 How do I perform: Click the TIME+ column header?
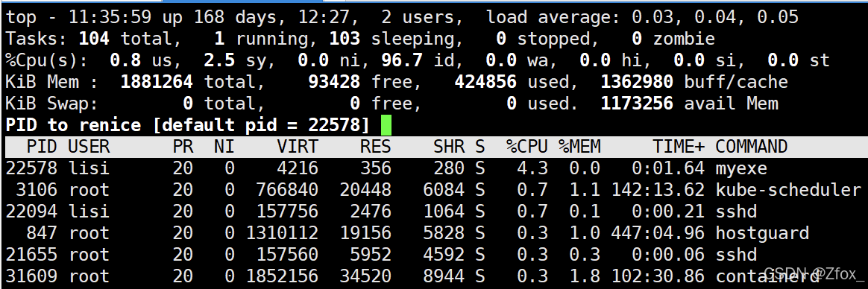pyautogui.click(x=678, y=147)
